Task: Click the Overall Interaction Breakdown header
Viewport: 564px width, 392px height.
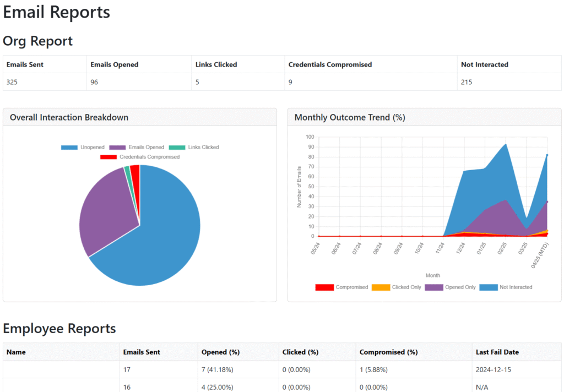Action: click(x=69, y=117)
